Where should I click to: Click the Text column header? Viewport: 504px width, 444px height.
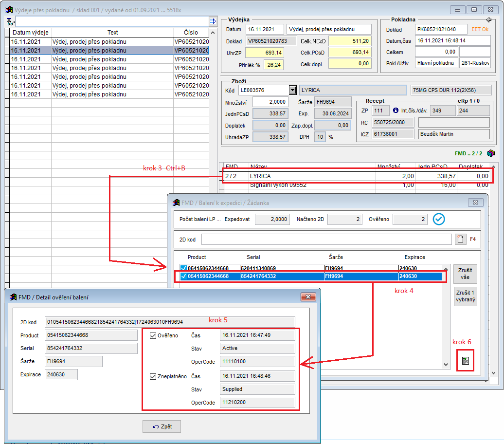(x=112, y=33)
